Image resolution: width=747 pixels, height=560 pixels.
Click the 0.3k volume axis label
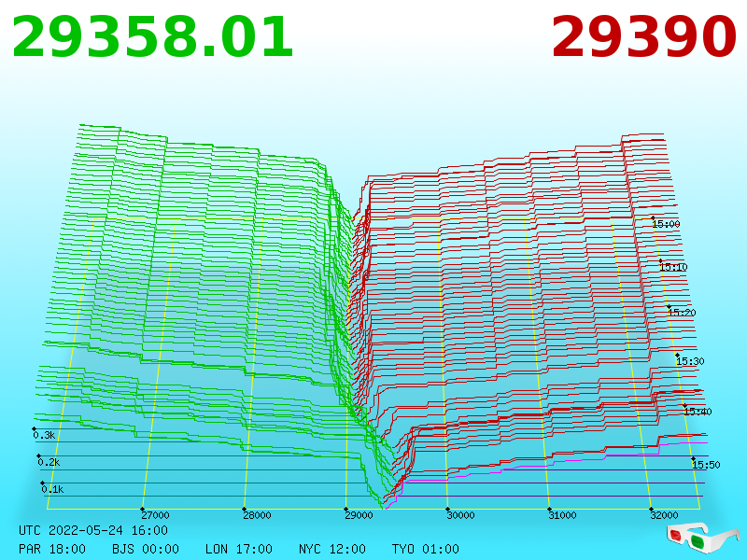tap(44, 435)
